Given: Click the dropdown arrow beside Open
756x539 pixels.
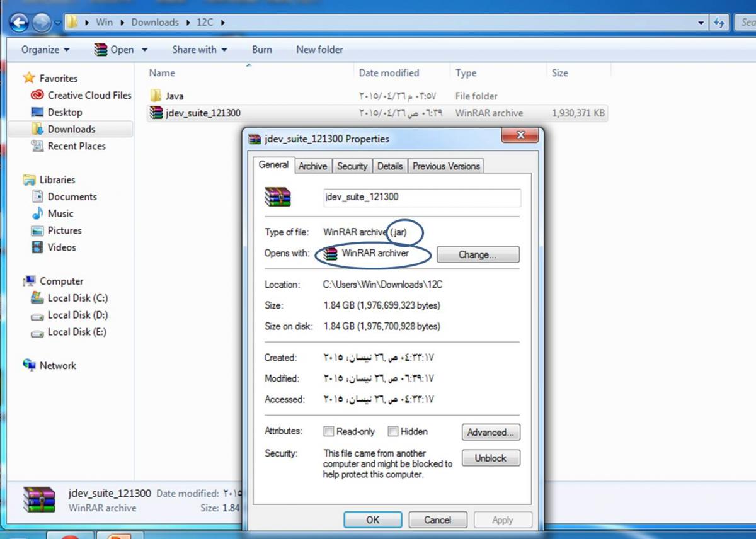Looking at the screenshot, I should pos(144,50).
